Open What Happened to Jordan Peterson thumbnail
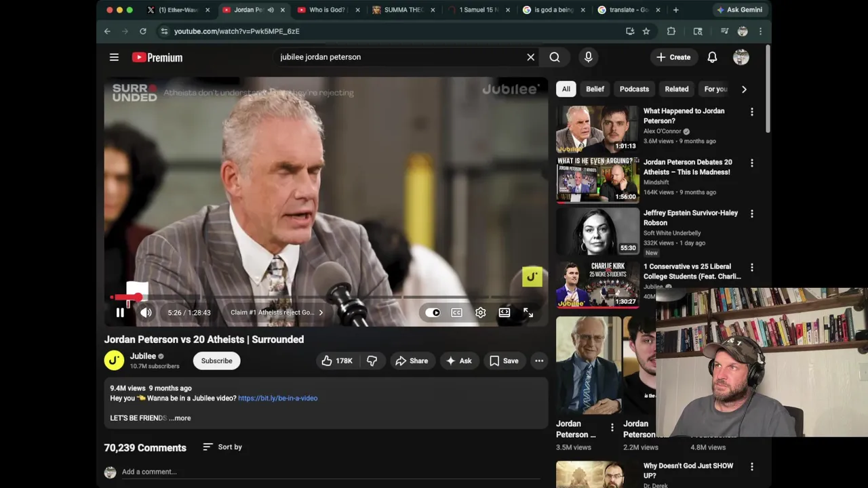Screen dimensions: 868x488 tap(597, 128)
